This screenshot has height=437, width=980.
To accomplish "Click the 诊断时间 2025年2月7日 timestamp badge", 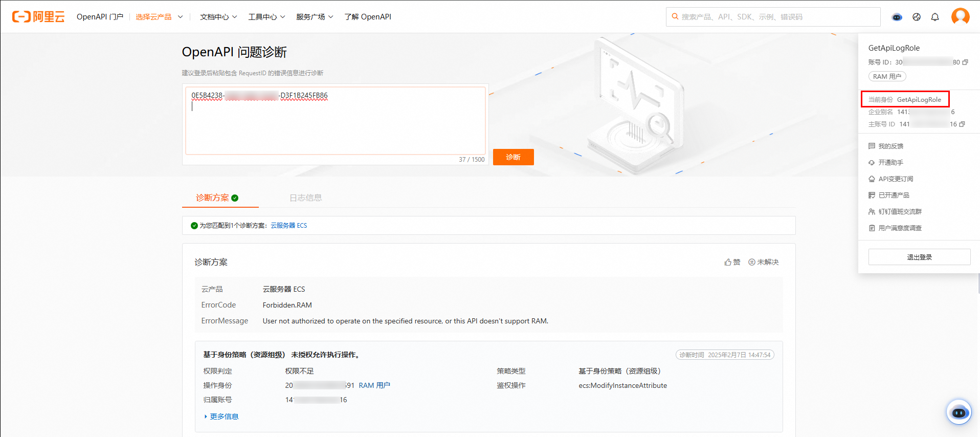I will (725, 355).
